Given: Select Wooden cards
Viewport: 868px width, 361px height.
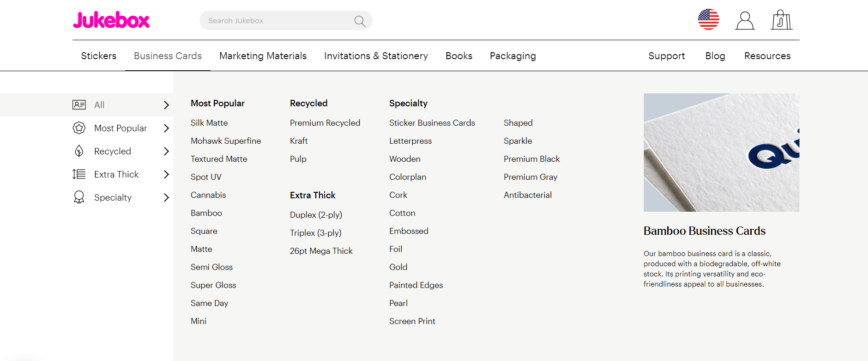Looking at the screenshot, I should [405, 159].
